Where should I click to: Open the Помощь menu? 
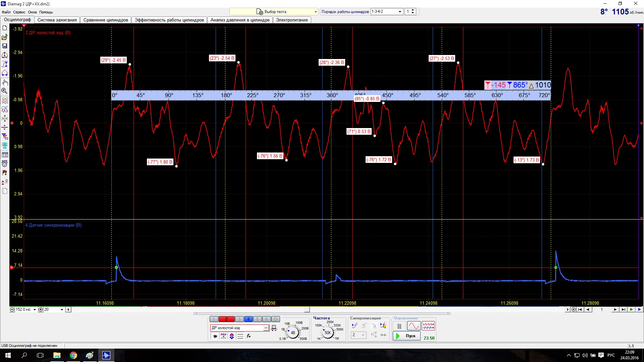[46, 12]
